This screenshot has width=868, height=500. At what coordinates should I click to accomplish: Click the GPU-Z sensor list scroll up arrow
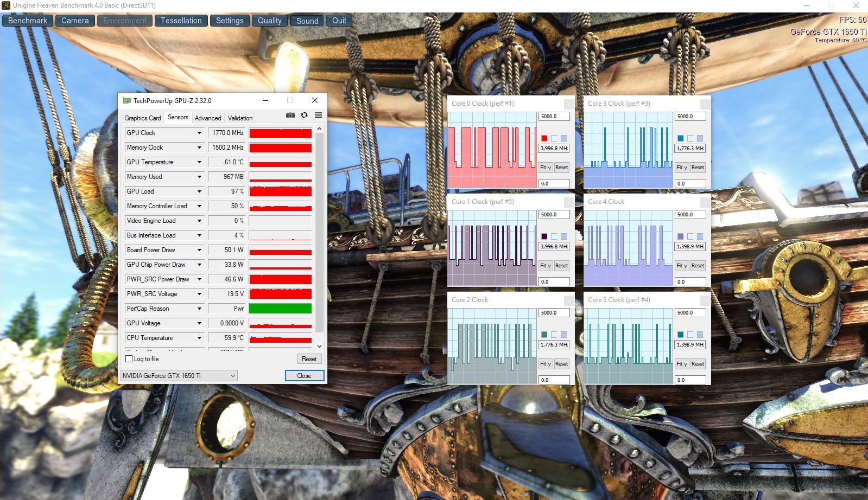point(319,129)
